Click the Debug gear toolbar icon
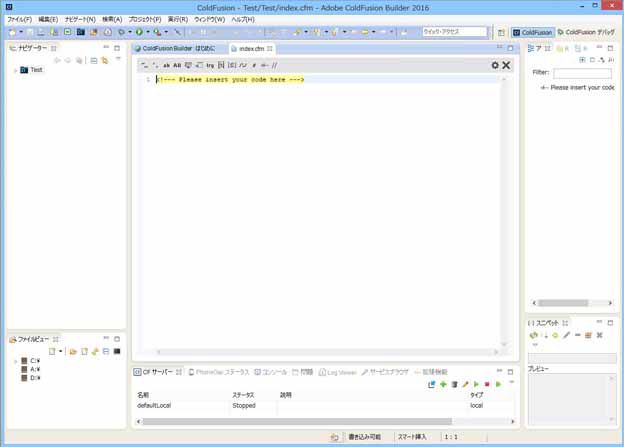The width and height of the screenshot is (624, 447). (x=121, y=32)
